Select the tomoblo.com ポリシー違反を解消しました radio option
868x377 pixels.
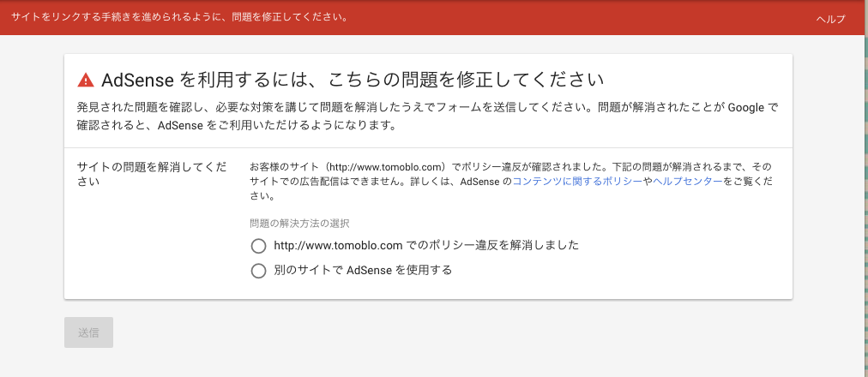point(258,245)
